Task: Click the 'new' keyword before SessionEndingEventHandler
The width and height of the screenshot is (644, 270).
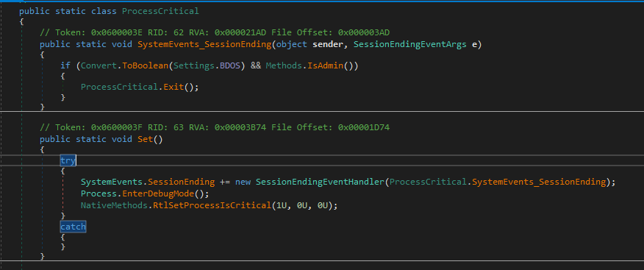Action: tap(243, 182)
